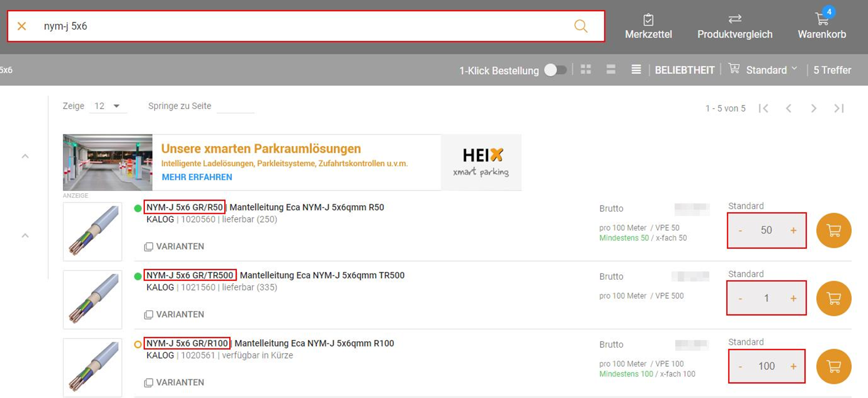Sort by BELIEBTHEIT

pyautogui.click(x=684, y=70)
